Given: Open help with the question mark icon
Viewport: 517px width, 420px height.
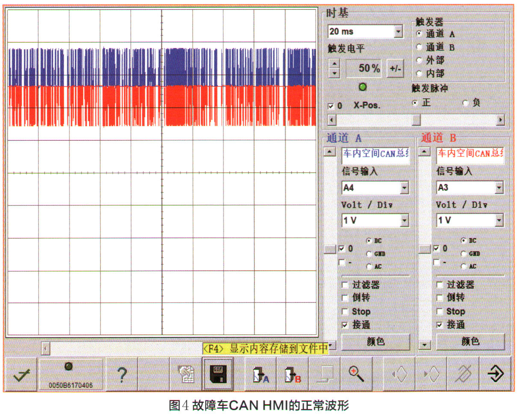Looking at the screenshot, I should click(x=122, y=375).
